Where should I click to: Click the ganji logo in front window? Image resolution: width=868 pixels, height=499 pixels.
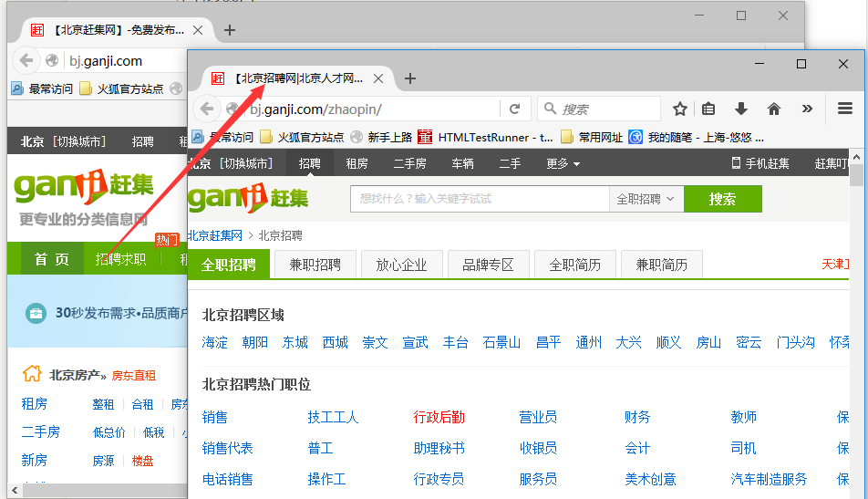248,197
